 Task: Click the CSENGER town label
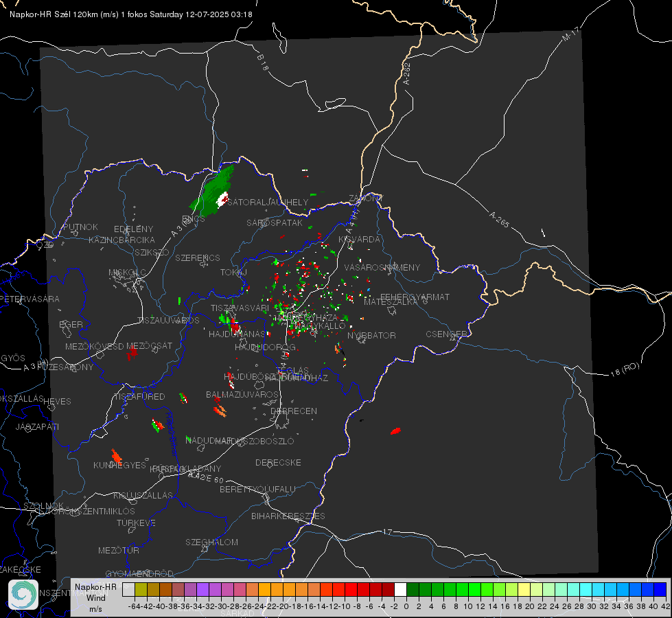[446, 334]
